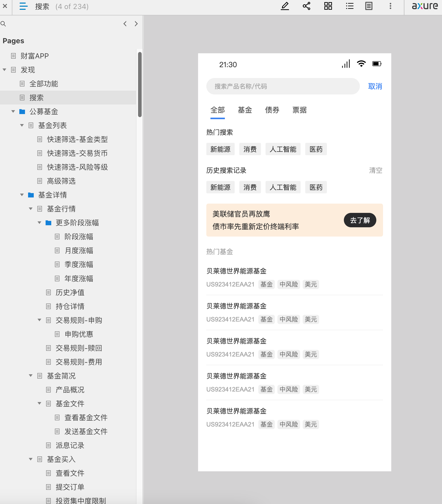Click the page icon beside 财富APP
This screenshot has width=442, height=504.
13,56
